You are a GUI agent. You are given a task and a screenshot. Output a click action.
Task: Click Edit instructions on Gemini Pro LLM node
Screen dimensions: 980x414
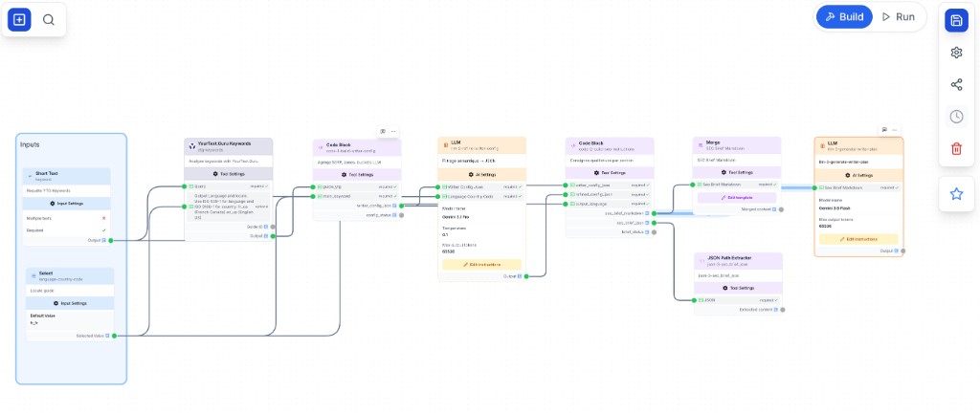[x=482, y=264]
